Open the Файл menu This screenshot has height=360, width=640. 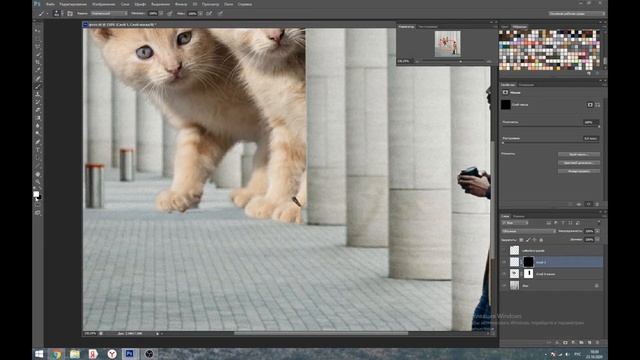[x=51, y=4]
